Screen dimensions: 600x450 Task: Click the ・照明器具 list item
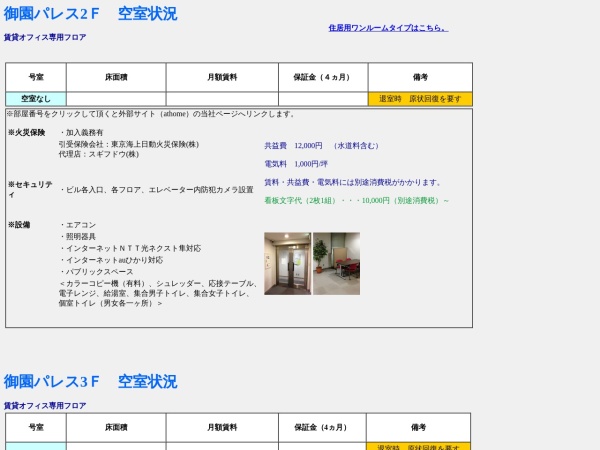77,237
